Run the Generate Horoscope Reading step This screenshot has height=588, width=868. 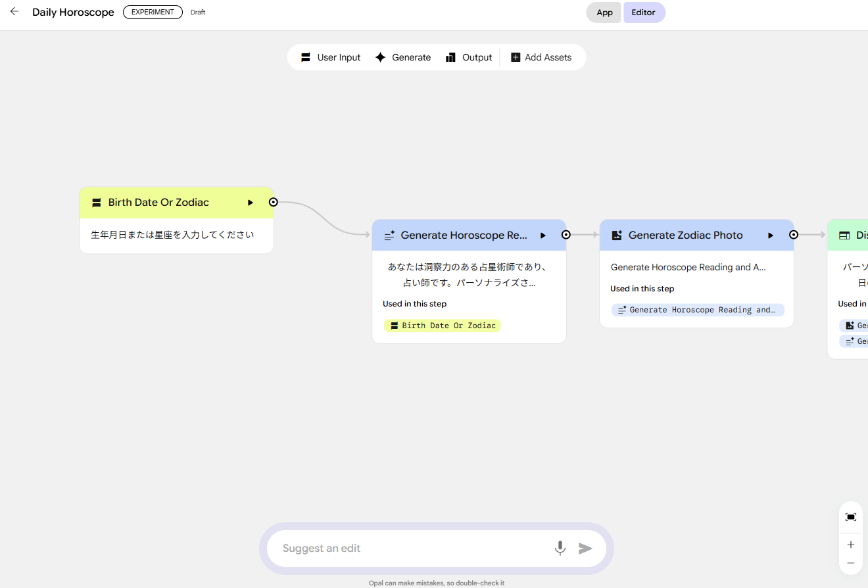[x=543, y=235]
